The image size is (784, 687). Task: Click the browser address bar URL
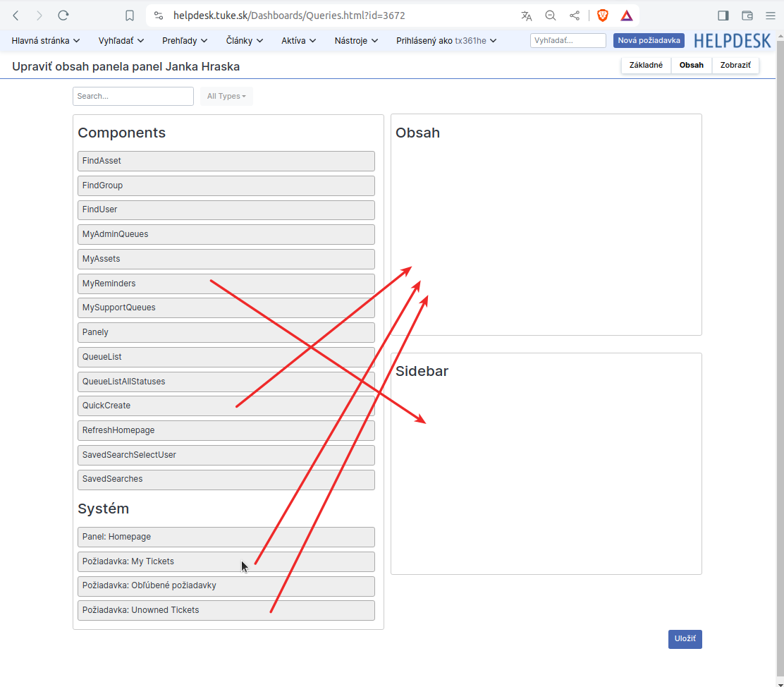coord(289,16)
